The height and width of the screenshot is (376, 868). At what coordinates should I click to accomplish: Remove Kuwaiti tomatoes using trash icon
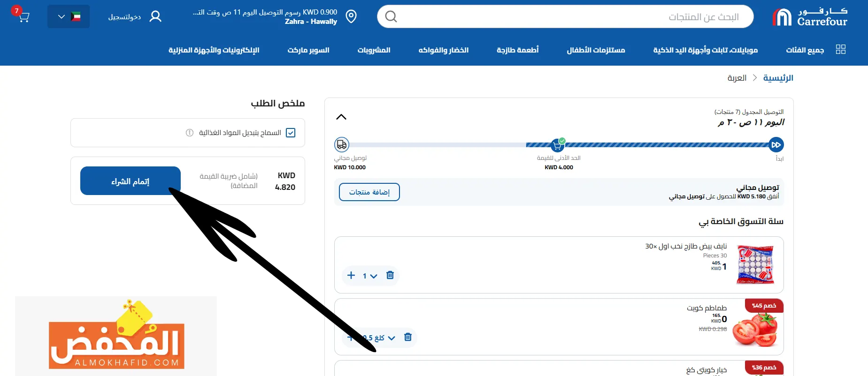click(407, 337)
